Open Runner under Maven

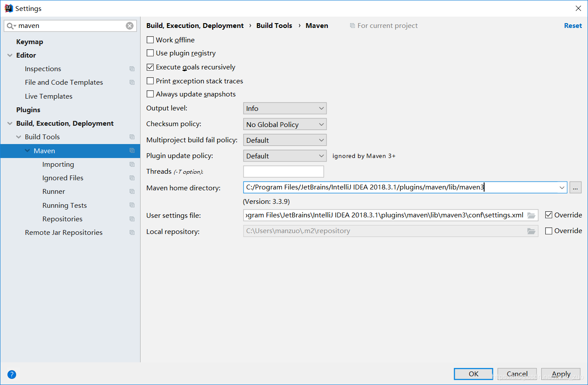pos(54,192)
